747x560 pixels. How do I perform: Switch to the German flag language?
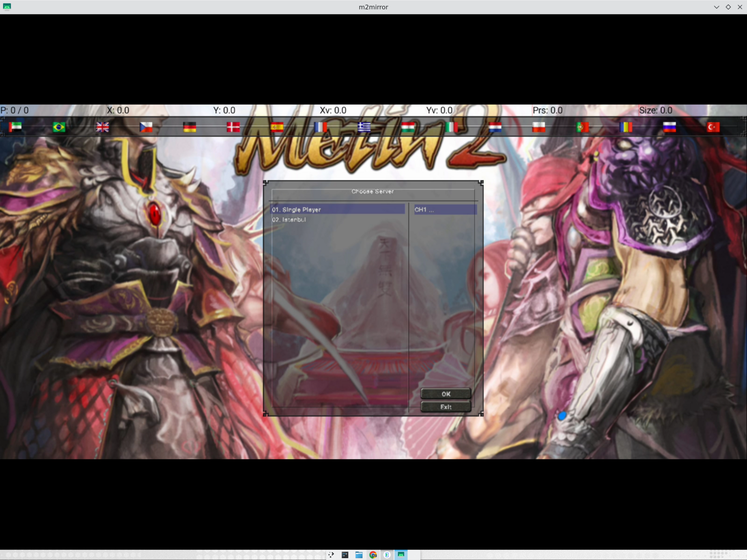(190, 127)
